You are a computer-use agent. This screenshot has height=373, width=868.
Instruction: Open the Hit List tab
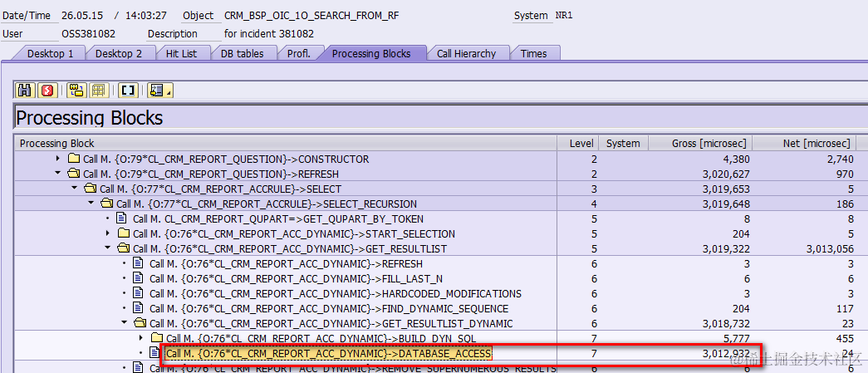point(182,54)
